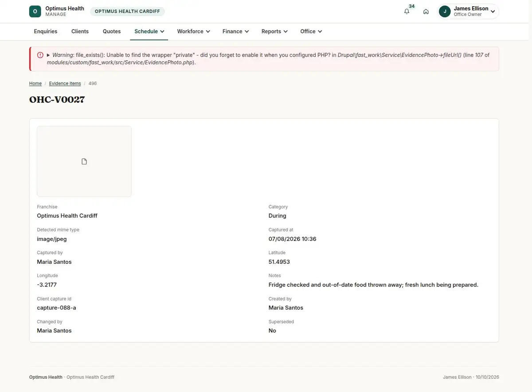Open the Enquiries nav item
The width and height of the screenshot is (532, 392).
tap(46, 31)
